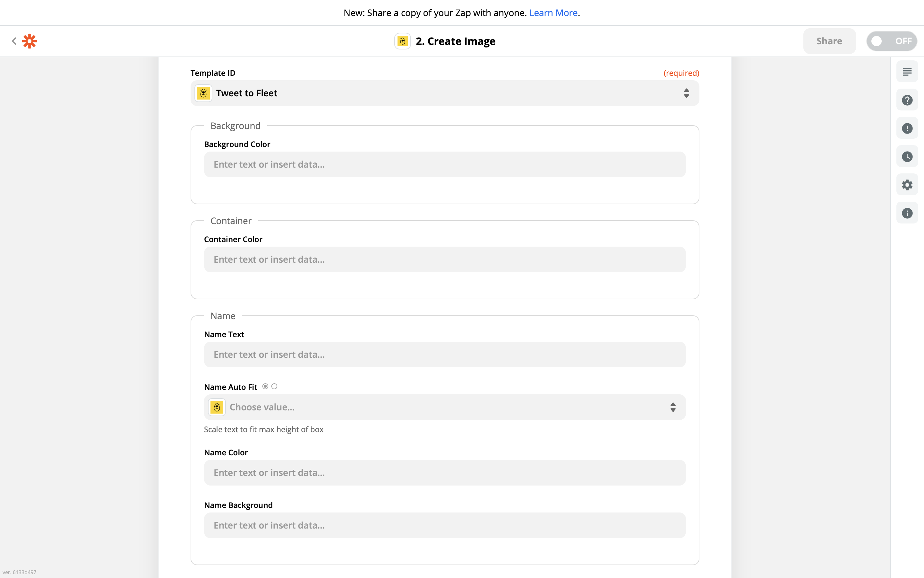The width and height of the screenshot is (924, 578).
Task: Expand Name Auto Fit dropdown arrows
Action: pos(673,407)
